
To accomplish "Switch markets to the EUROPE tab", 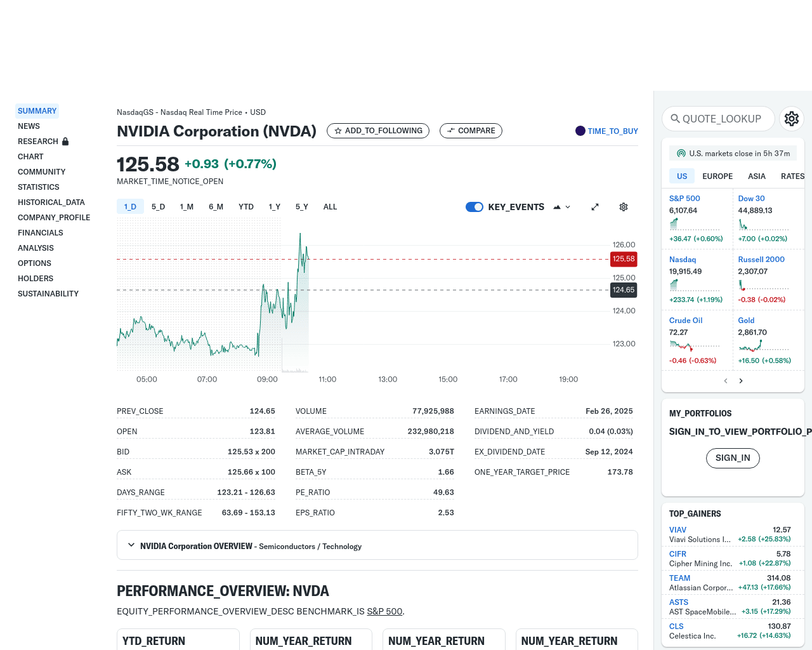I will click(717, 176).
